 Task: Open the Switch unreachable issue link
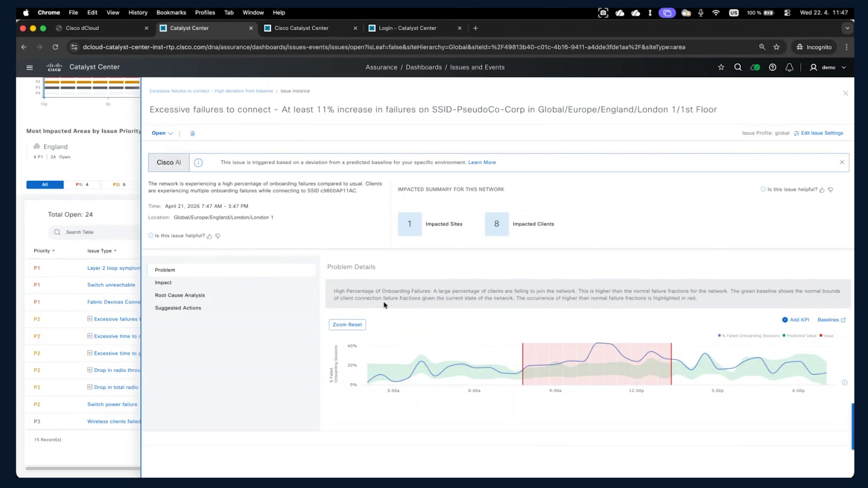111,285
